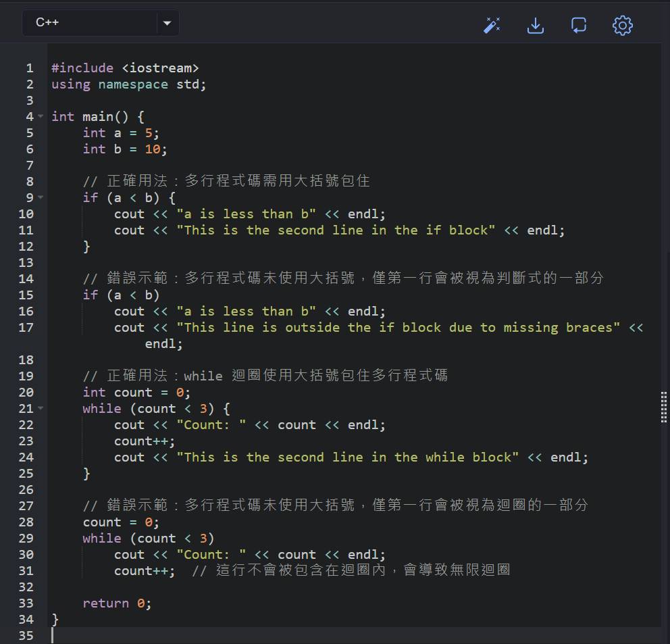Click the closing brace on line 25
Image resolution: width=670 pixels, height=644 pixels.
pos(86,474)
